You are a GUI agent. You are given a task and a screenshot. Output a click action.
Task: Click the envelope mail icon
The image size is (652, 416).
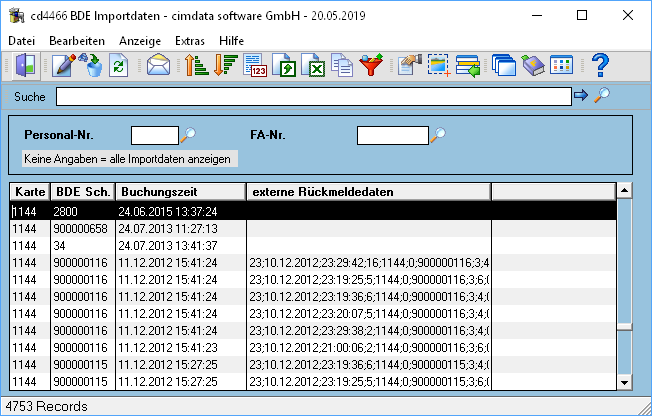[158, 65]
